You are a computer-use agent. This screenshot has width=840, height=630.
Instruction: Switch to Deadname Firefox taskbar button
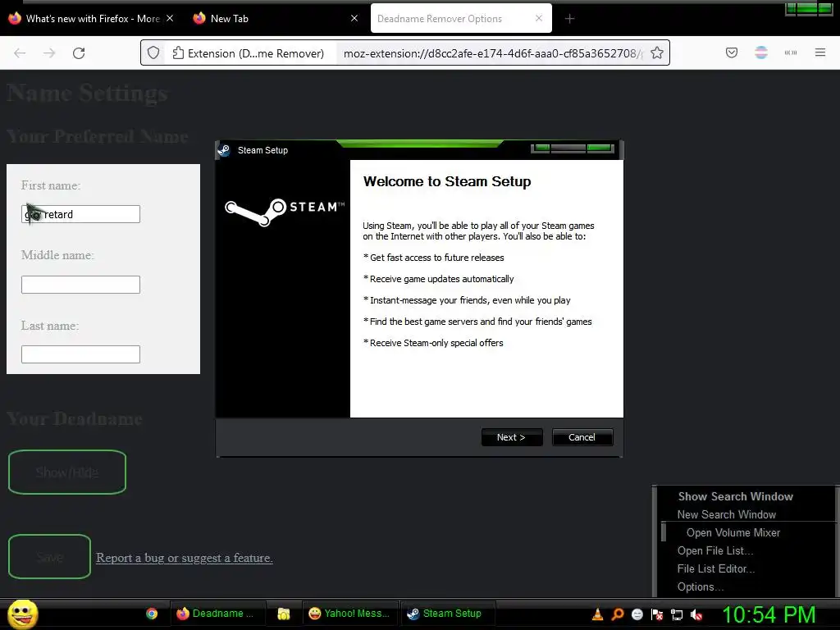(x=218, y=614)
